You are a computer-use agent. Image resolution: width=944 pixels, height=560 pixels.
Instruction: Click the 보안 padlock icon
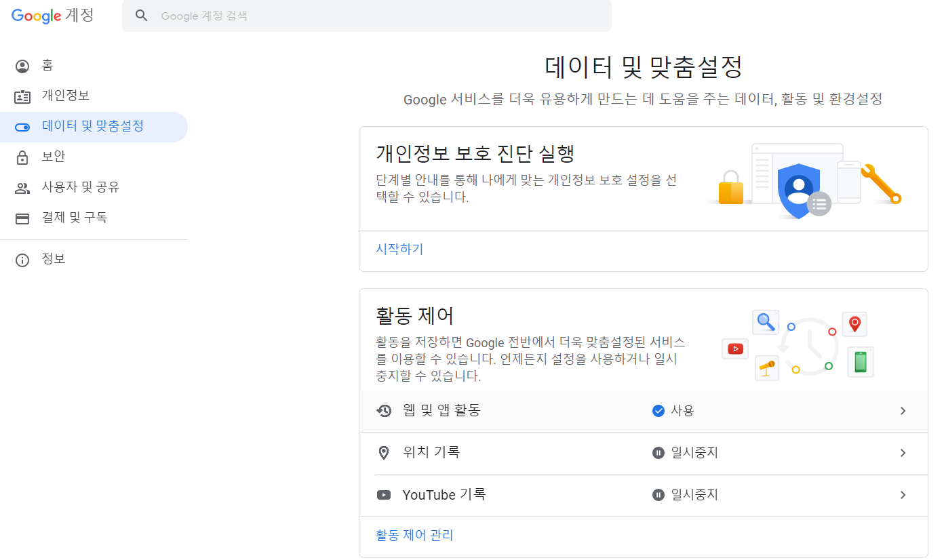[22, 157]
